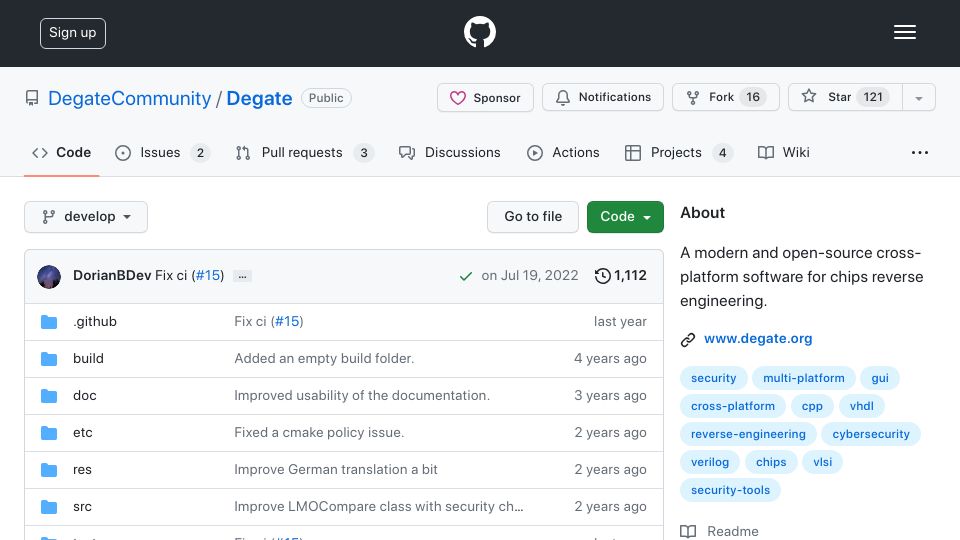Open the #15 link in latest commit header
This screenshot has height=540, width=960.
208,276
